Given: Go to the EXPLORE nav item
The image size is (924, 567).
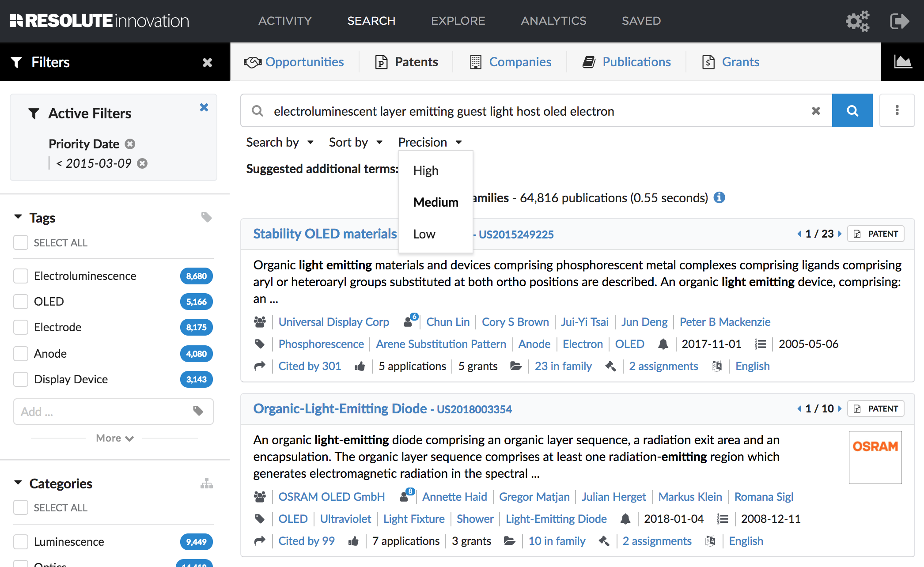Looking at the screenshot, I should (458, 21).
